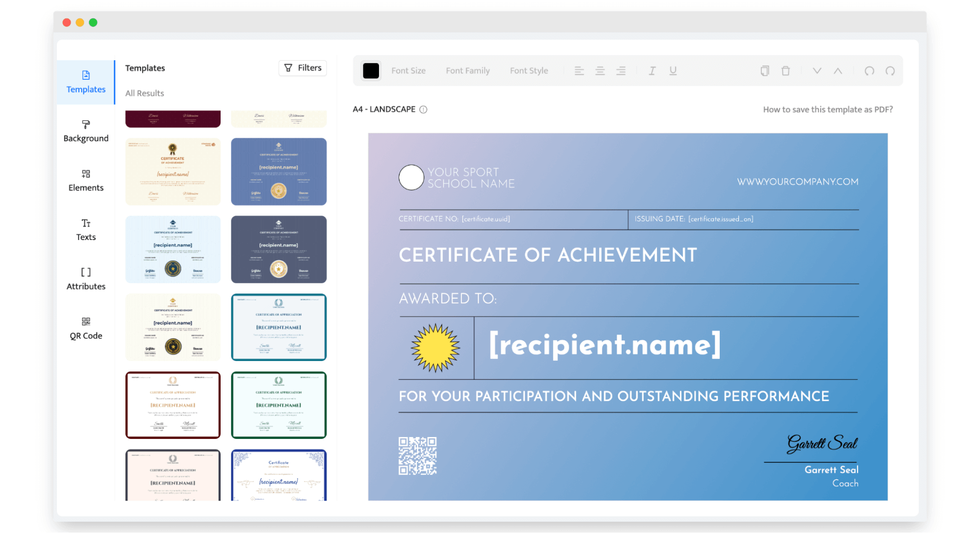Open the QR Code tab in the sidebar
980x533 pixels.
(x=86, y=328)
